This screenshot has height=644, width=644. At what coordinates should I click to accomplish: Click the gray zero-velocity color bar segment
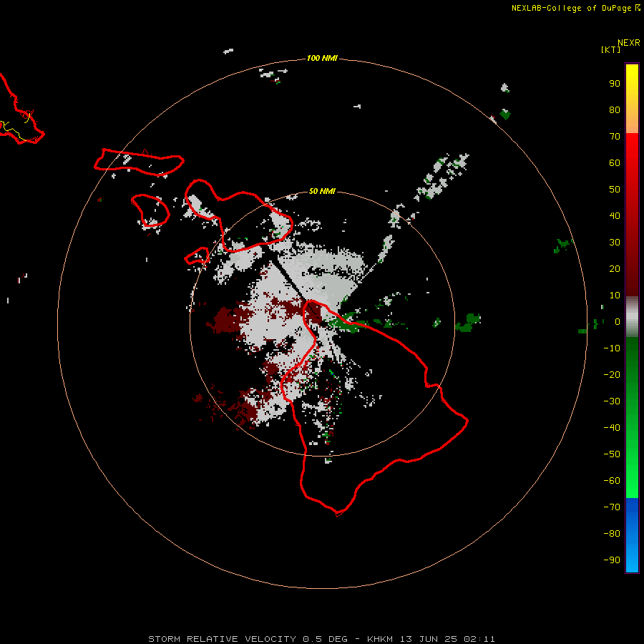(x=632, y=317)
